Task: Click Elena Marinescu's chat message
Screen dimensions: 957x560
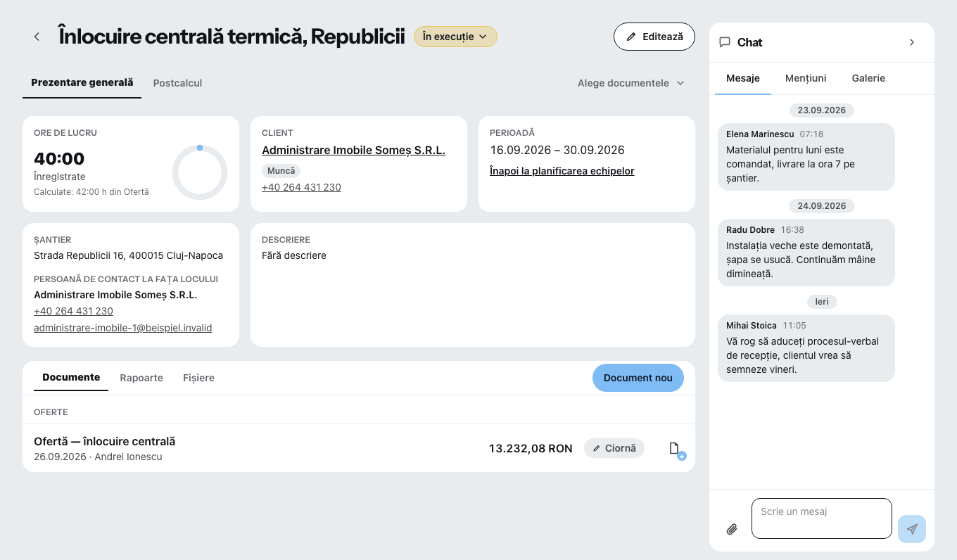Action: point(806,157)
